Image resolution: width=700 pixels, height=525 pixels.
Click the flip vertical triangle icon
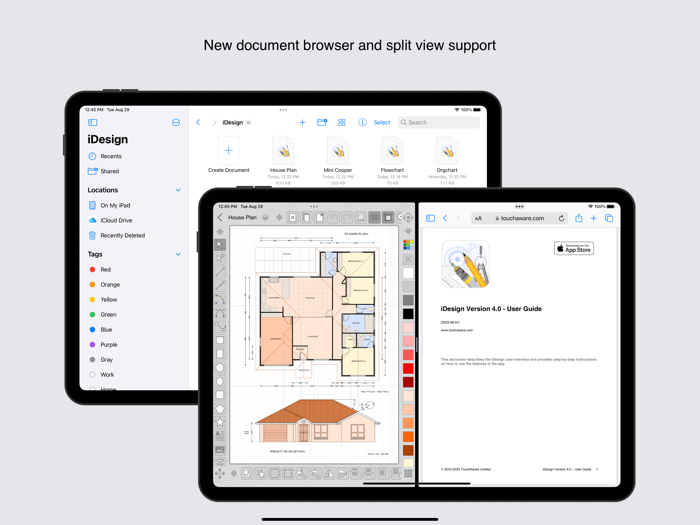342,473
